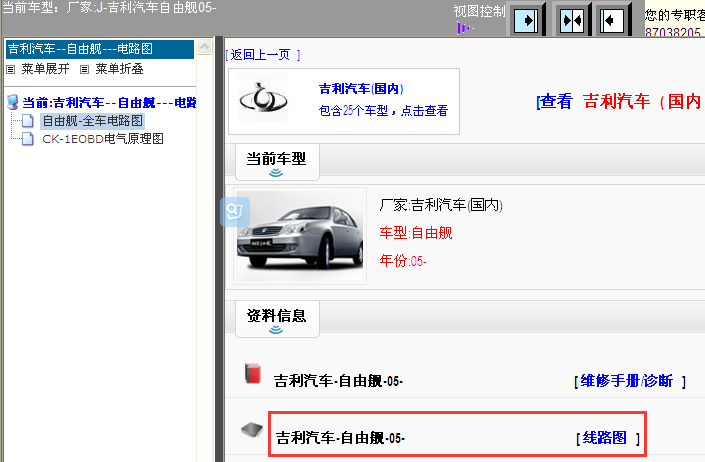Click the red 车型:自由舰 text
This screenshot has width=705, height=462.
416,233
